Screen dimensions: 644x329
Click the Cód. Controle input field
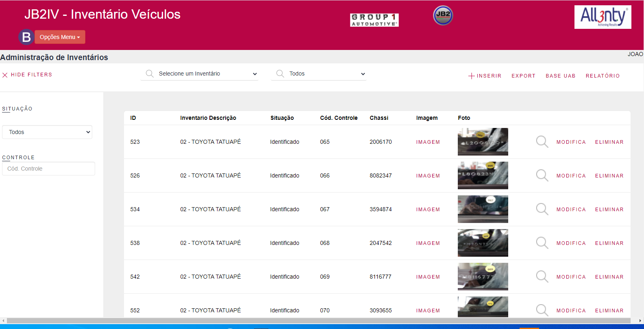pyautogui.click(x=49, y=169)
